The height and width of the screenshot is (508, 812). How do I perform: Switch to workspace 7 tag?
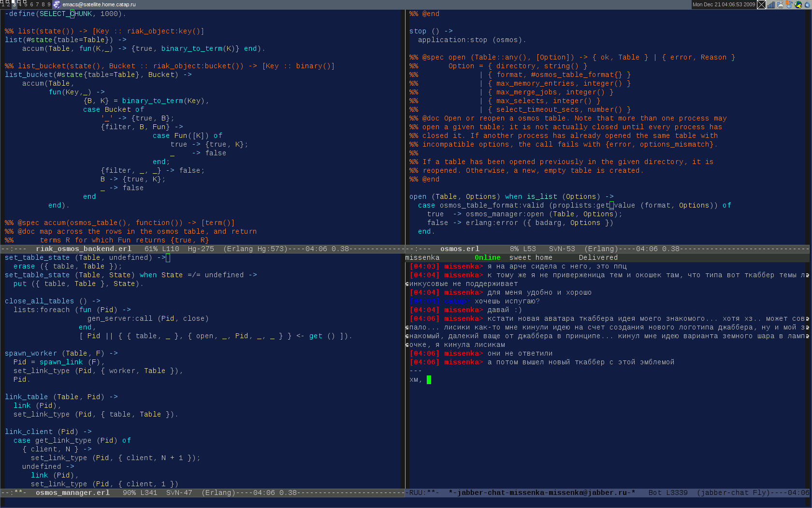coord(37,4)
